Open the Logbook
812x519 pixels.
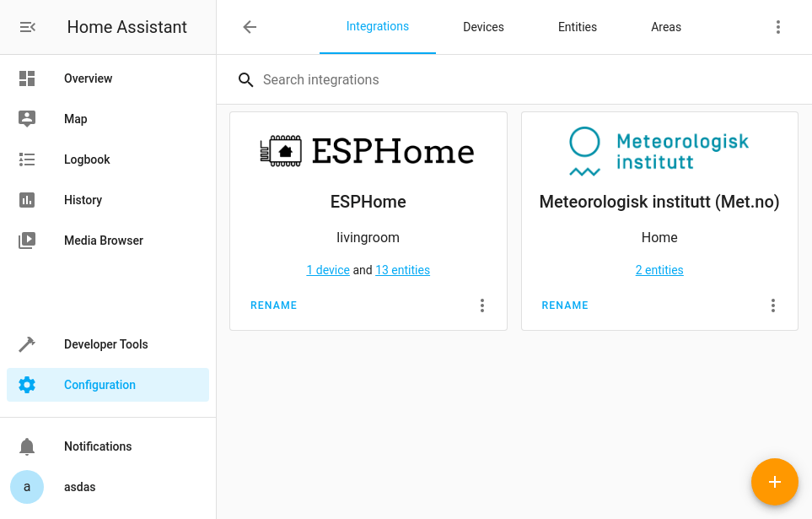click(87, 159)
